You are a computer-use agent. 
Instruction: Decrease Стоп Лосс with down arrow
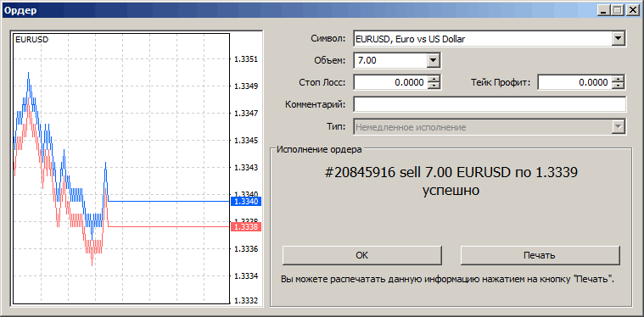tap(434, 86)
